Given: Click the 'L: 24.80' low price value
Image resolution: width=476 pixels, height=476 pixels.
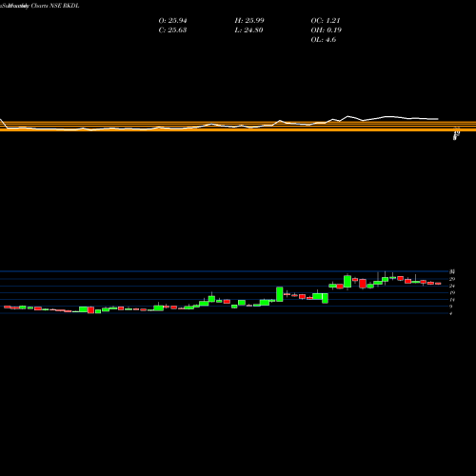Looking at the screenshot, I should pos(248,30).
